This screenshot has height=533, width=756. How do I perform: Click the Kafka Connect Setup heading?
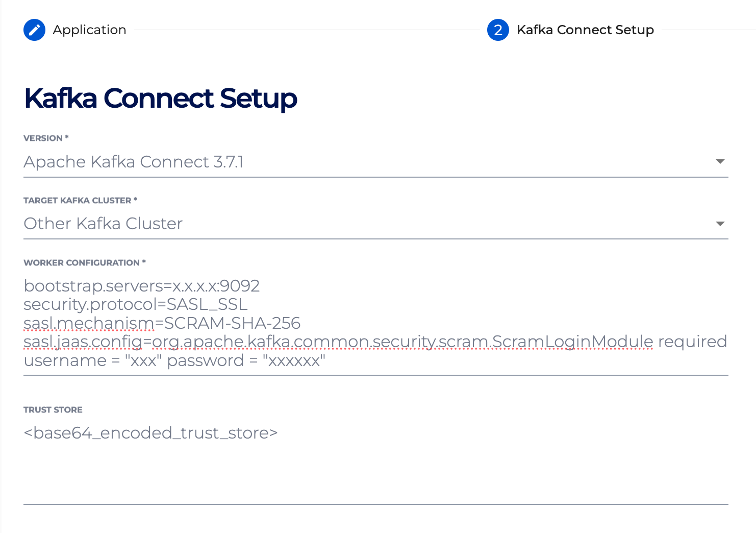click(160, 98)
